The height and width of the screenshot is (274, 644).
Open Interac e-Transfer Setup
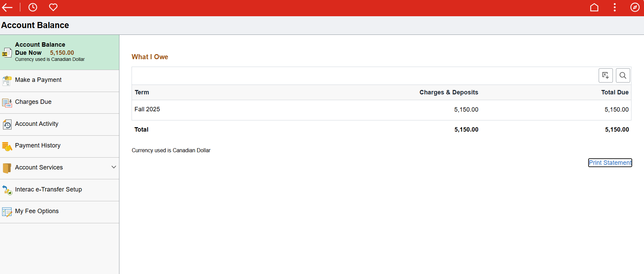pos(48,189)
